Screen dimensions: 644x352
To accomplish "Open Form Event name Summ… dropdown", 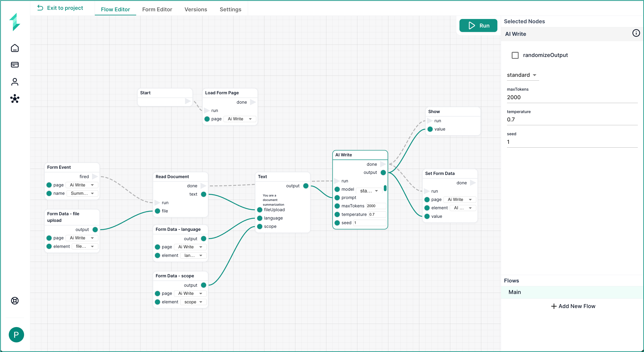I will [82, 193].
